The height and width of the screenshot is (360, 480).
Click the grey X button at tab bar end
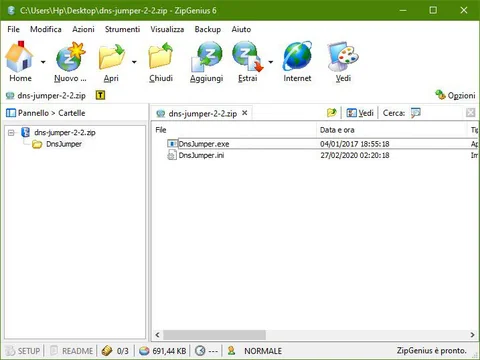[x=470, y=113]
